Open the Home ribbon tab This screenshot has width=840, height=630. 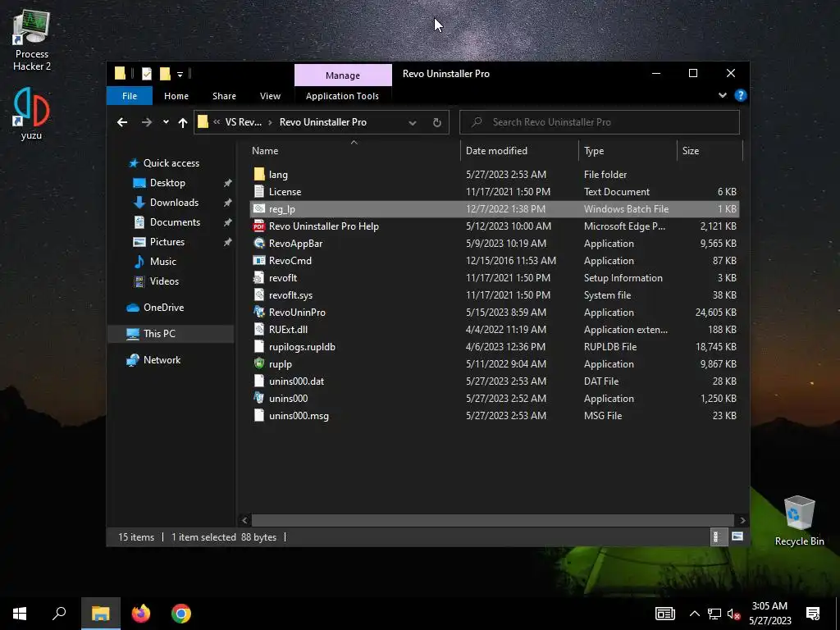pos(176,96)
